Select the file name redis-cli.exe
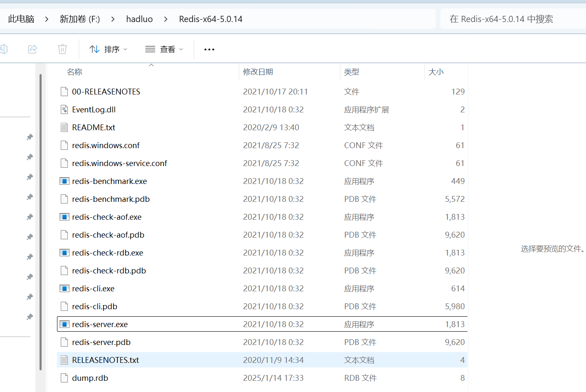This screenshot has width=586, height=392. coord(93,288)
